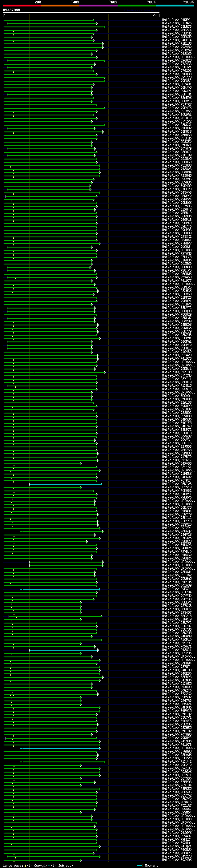Select hit label UniRef100_A1KXG0
Image resolution: width=197 pixels, height=868 pixels.
(x=177, y=555)
